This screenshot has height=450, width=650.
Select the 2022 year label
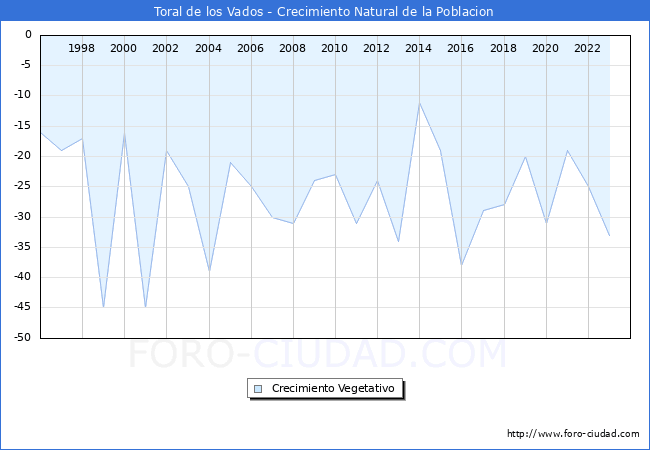click(587, 48)
